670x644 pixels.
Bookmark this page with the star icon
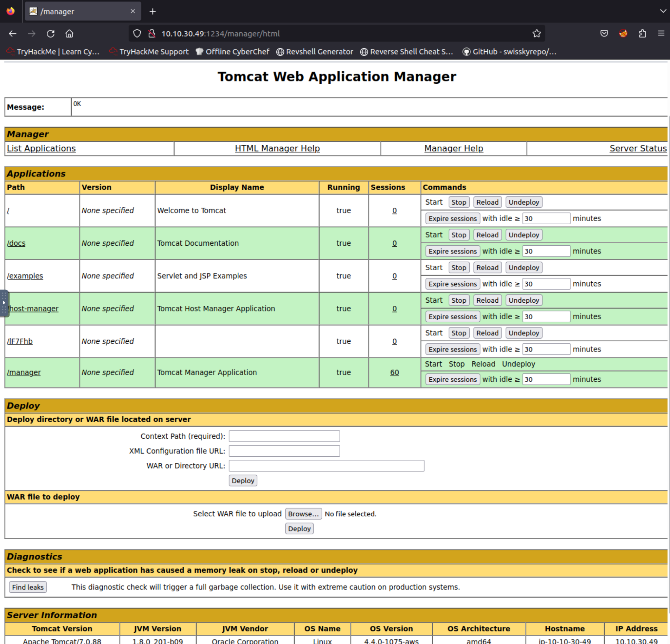[536, 34]
